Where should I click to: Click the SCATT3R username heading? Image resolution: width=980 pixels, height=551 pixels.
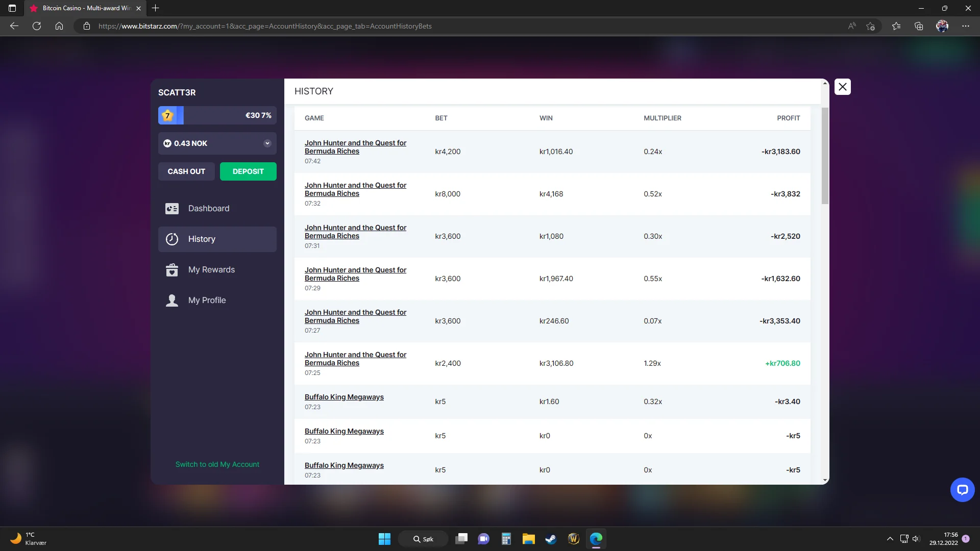pos(177,92)
